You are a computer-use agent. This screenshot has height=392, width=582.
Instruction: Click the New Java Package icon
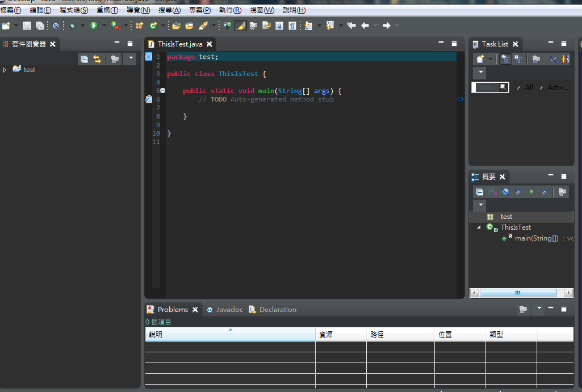(140, 26)
